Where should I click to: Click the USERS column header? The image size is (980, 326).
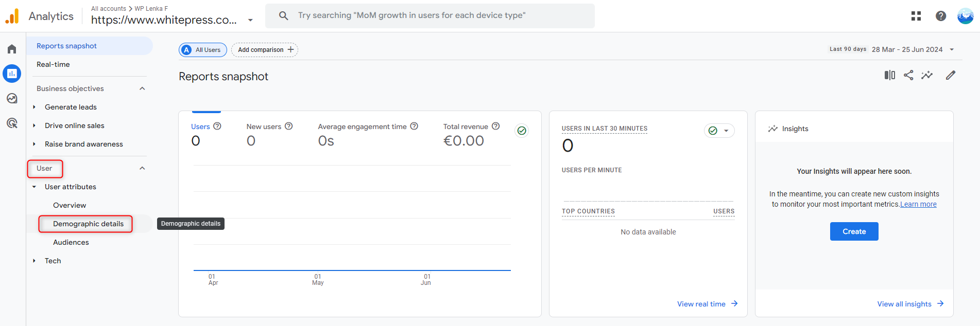(724, 211)
